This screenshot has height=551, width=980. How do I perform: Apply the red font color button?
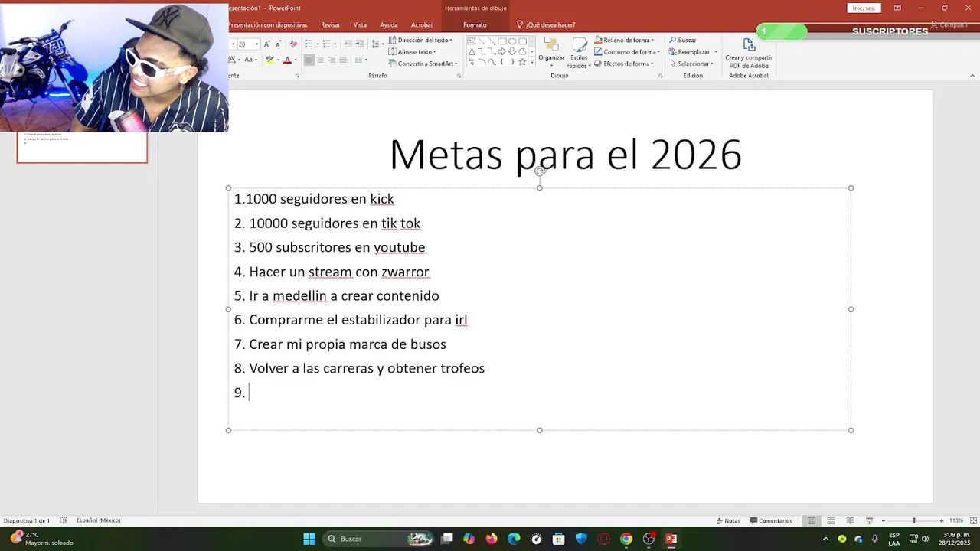[287, 60]
